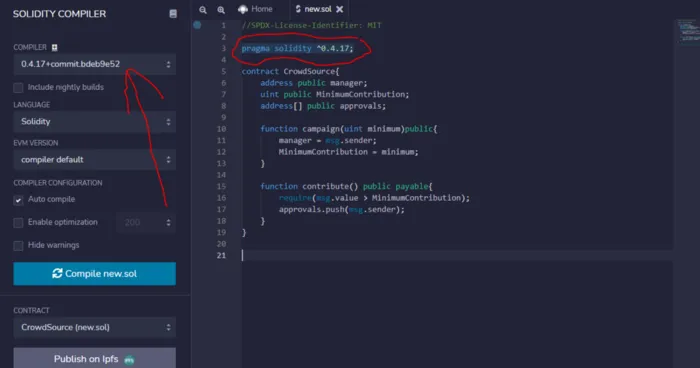Click the code minimap thumbnail
Viewport: 700px width, 368px height.
(x=689, y=32)
